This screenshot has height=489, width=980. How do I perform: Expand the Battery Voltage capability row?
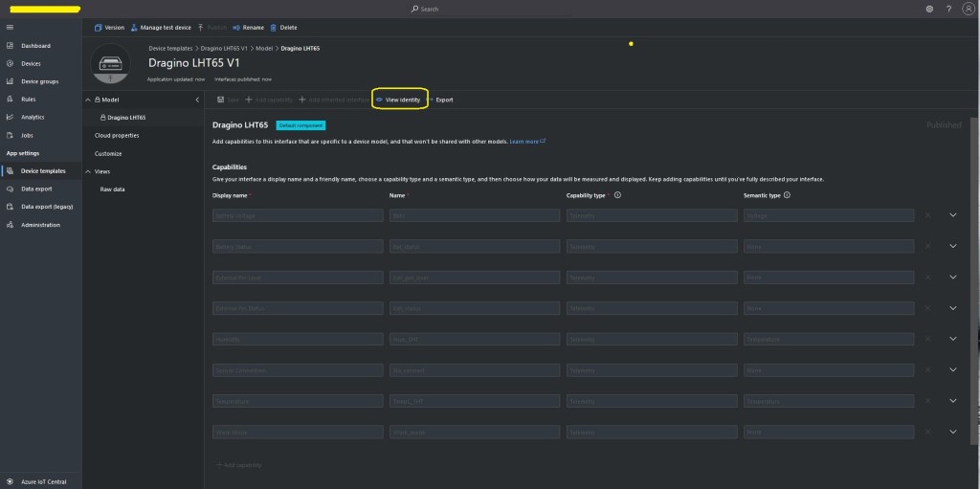(952, 215)
